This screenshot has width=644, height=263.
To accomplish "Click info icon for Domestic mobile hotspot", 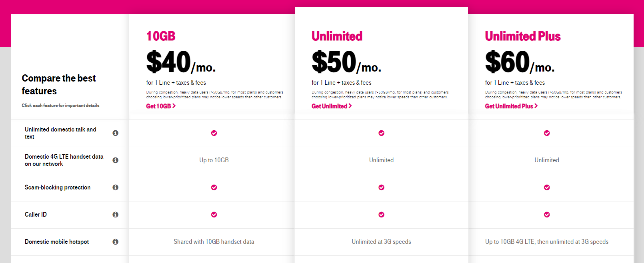I will pyautogui.click(x=115, y=242).
